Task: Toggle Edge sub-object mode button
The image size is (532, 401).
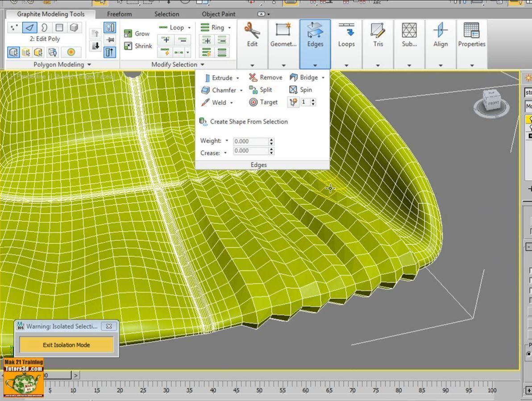Action: (29, 28)
